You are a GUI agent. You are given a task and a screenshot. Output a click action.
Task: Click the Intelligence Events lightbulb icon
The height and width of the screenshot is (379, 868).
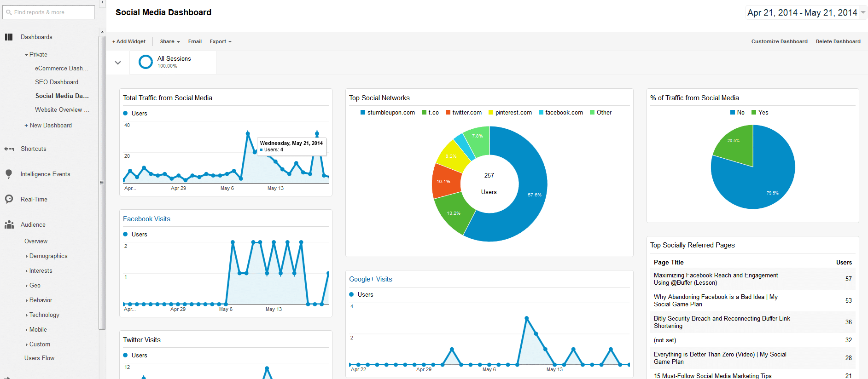(9, 174)
